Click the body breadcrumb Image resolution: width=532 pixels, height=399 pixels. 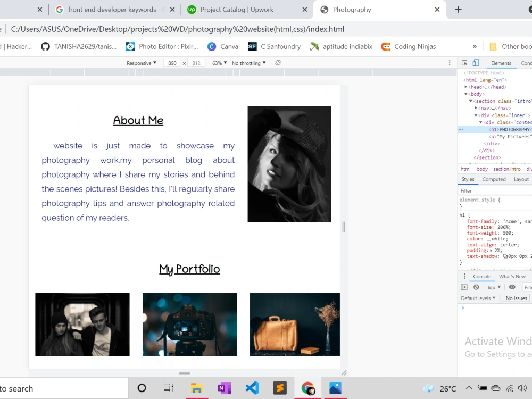(x=482, y=169)
